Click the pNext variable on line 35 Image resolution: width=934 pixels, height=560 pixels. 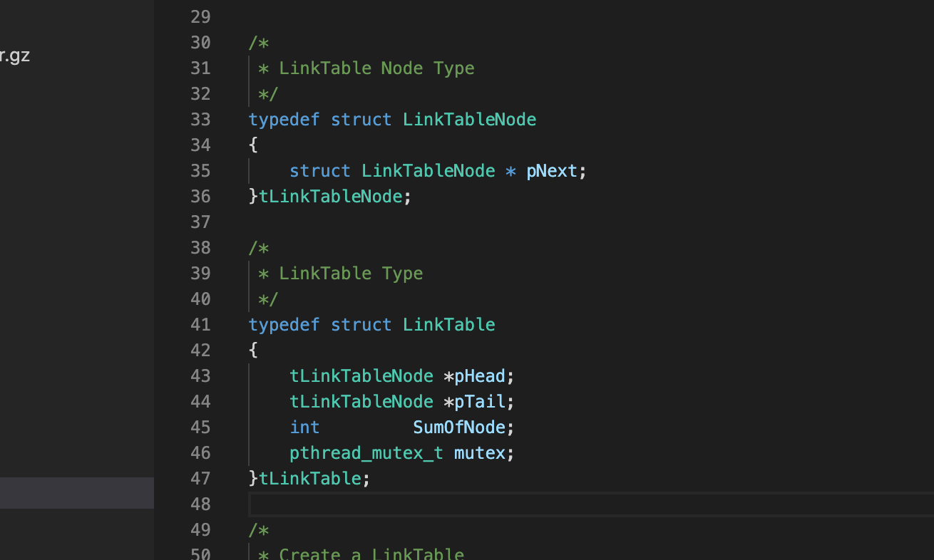pyautogui.click(x=552, y=171)
